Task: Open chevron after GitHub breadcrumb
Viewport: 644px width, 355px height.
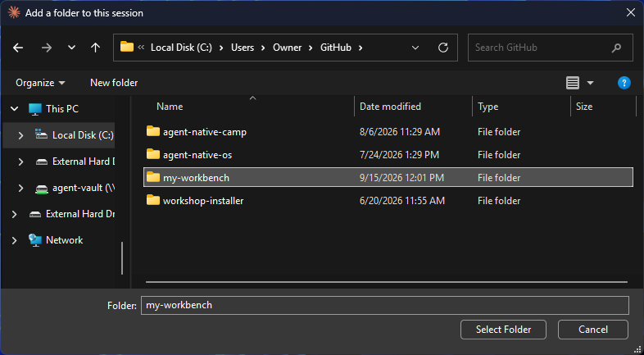Action: click(361, 48)
